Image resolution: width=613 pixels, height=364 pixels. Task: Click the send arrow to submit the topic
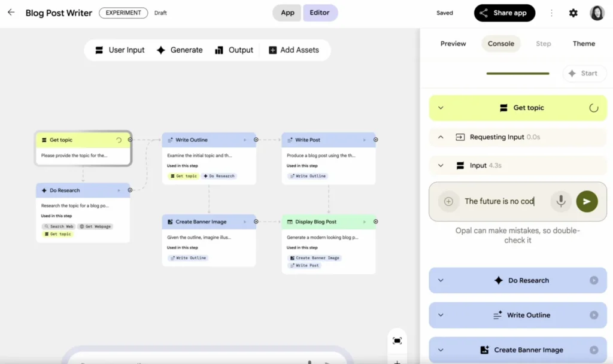click(587, 201)
